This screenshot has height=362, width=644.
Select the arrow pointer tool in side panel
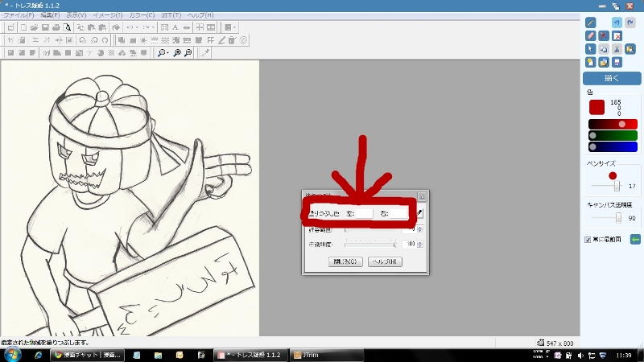point(590,49)
